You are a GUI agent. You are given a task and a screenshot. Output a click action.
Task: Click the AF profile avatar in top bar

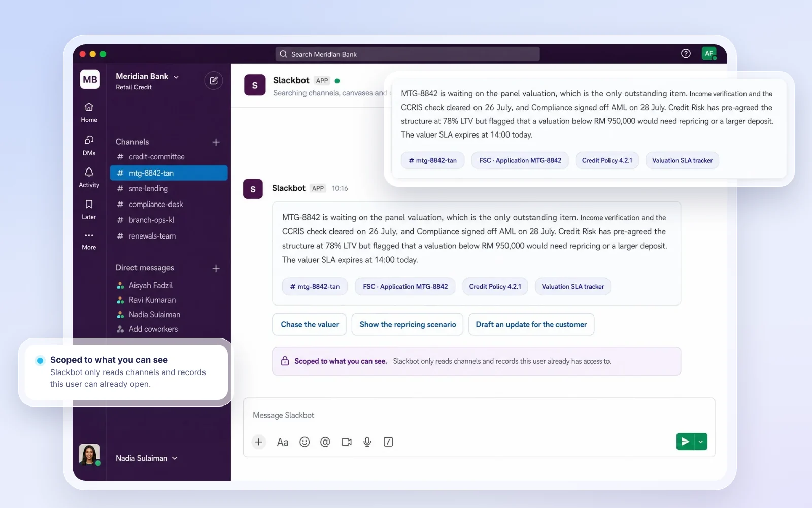(709, 53)
